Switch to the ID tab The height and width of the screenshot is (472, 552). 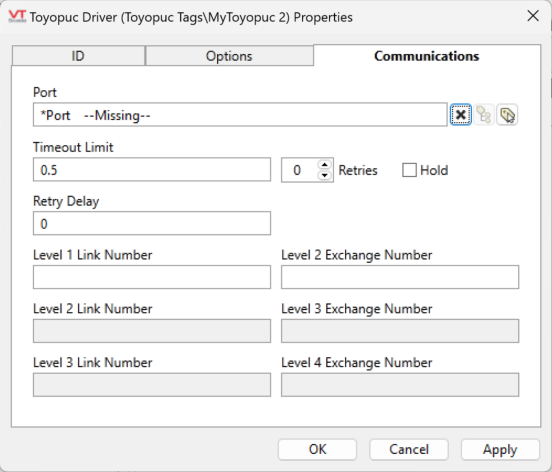pos(78,56)
